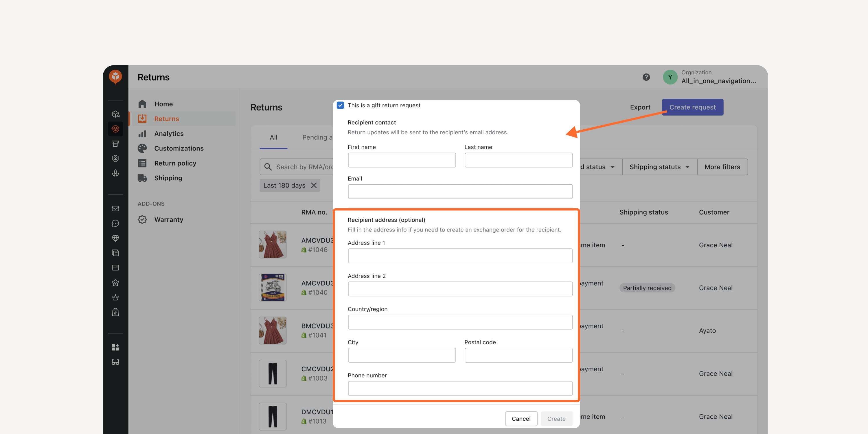This screenshot has width=868, height=434.
Task: Click the Cancel button in dialog
Action: [521, 418]
